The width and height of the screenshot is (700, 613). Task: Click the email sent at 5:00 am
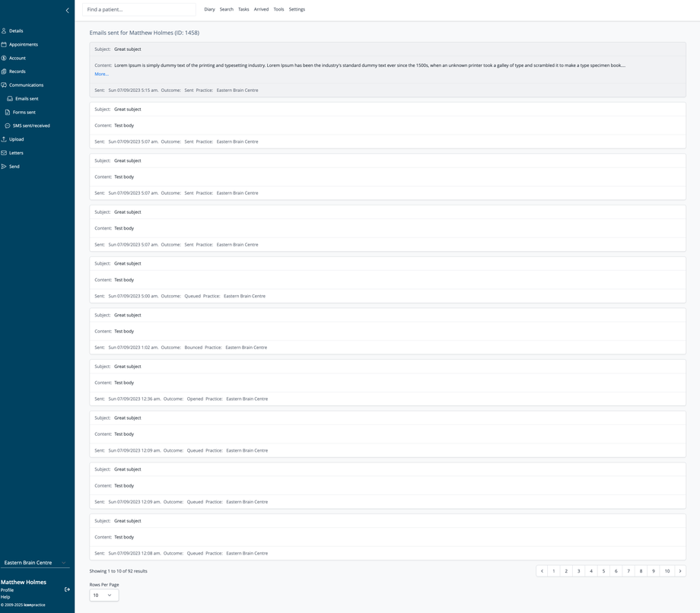[387, 280]
